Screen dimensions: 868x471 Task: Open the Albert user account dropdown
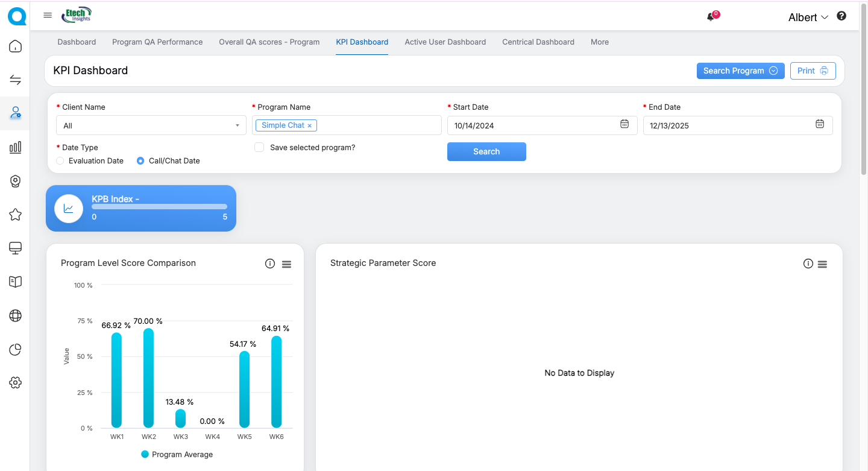(808, 17)
